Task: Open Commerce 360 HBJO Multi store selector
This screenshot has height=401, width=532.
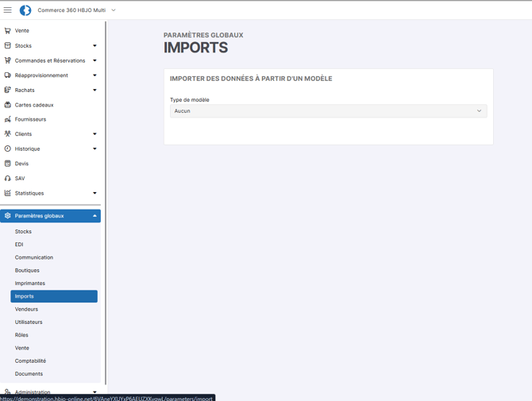Action: coord(76,10)
